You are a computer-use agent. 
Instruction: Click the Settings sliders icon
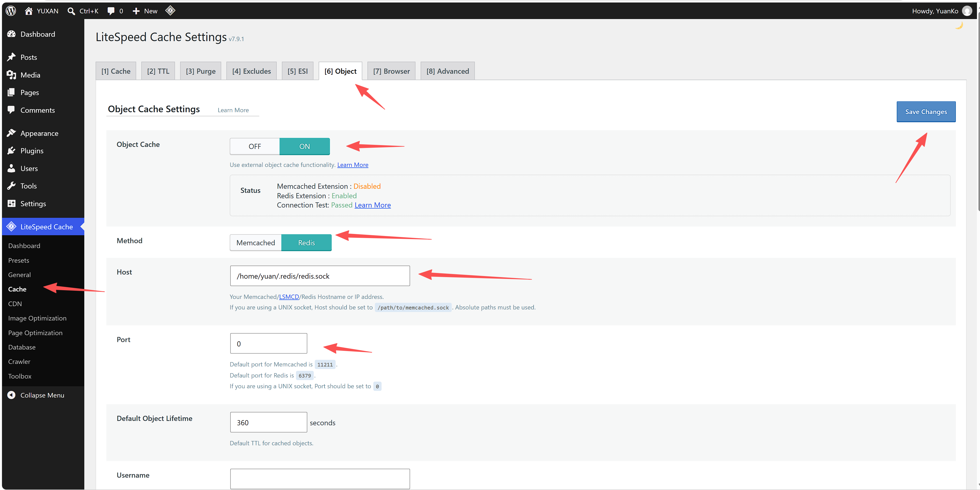pos(11,203)
